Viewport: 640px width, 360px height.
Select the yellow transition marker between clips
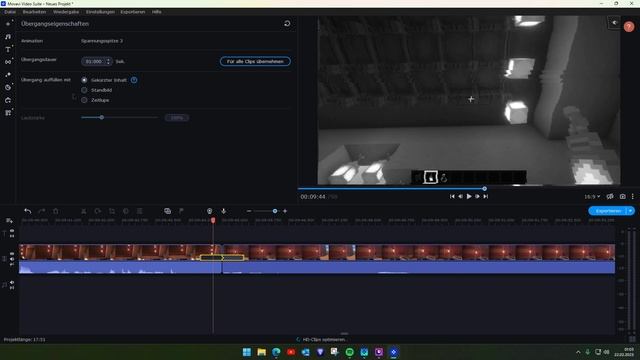point(222,258)
